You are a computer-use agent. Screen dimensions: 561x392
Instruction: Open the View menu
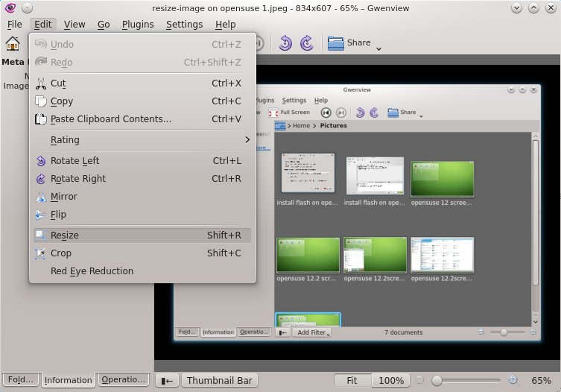[75, 25]
